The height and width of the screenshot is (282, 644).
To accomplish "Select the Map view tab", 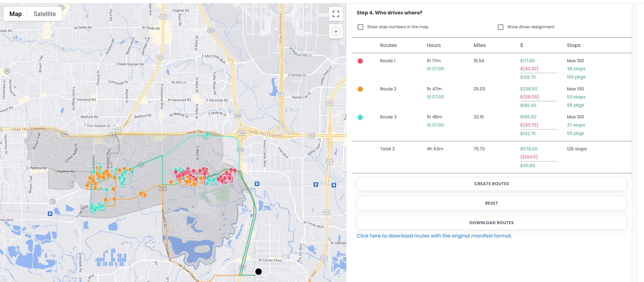I will point(15,14).
